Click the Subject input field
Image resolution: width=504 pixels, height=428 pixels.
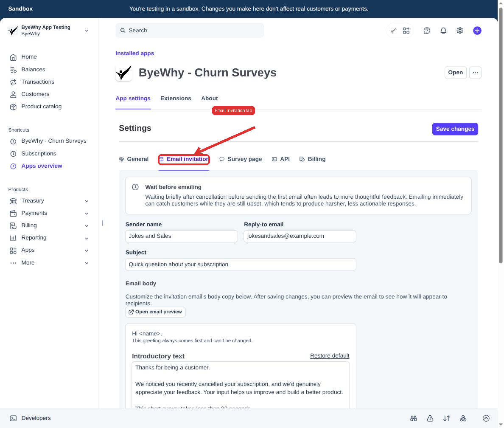coord(241,265)
